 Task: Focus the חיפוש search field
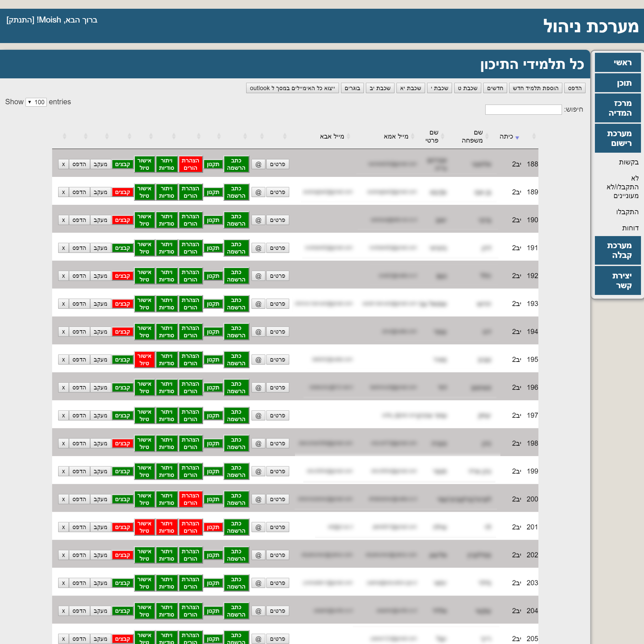pos(523,110)
